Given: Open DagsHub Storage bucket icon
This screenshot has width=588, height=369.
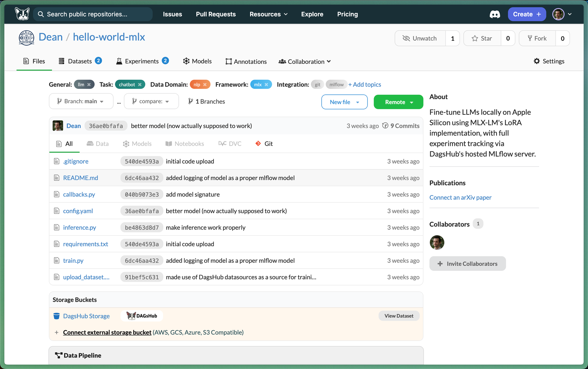Looking at the screenshot, I should pos(56,316).
